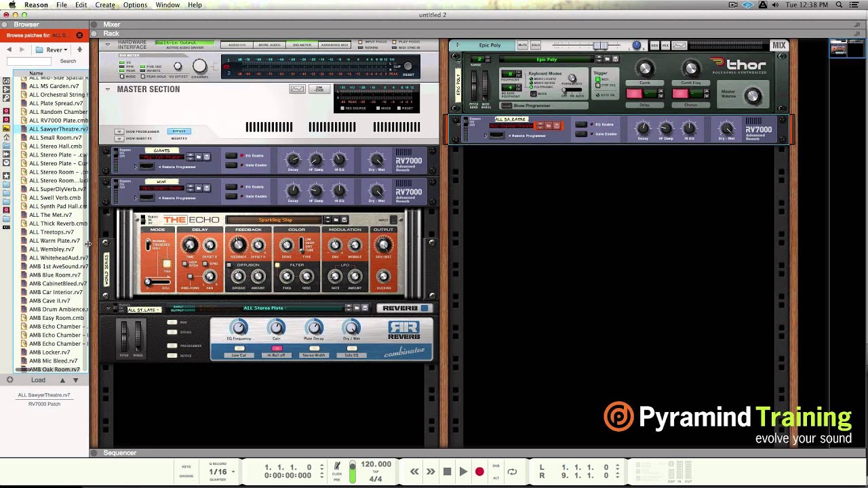This screenshot has width=868, height=488.
Task: Click The Echo Dry/Wet output knob
Action: 384,245
